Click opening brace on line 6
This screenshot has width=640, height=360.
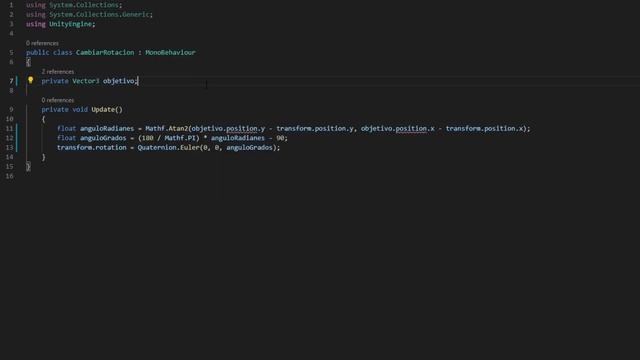[28, 62]
